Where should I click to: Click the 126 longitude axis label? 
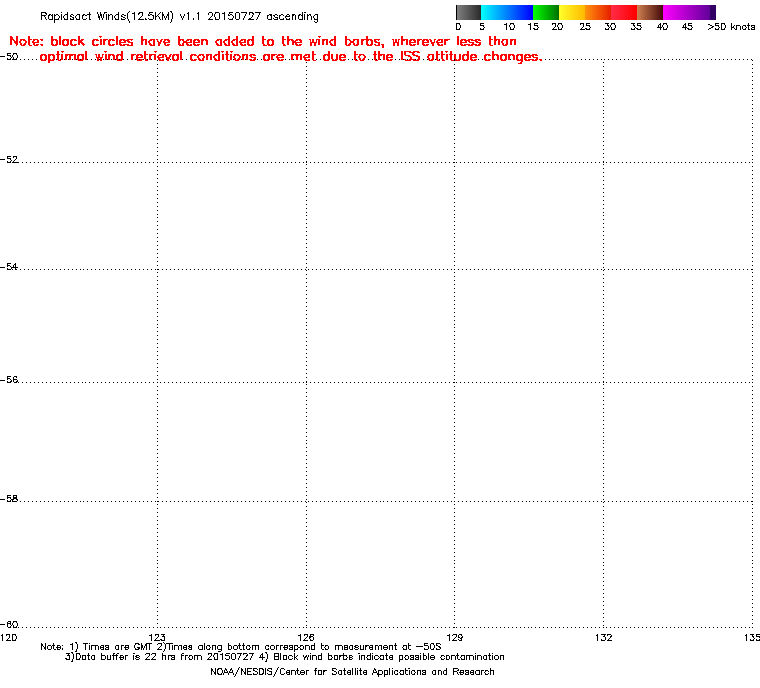click(x=306, y=638)
